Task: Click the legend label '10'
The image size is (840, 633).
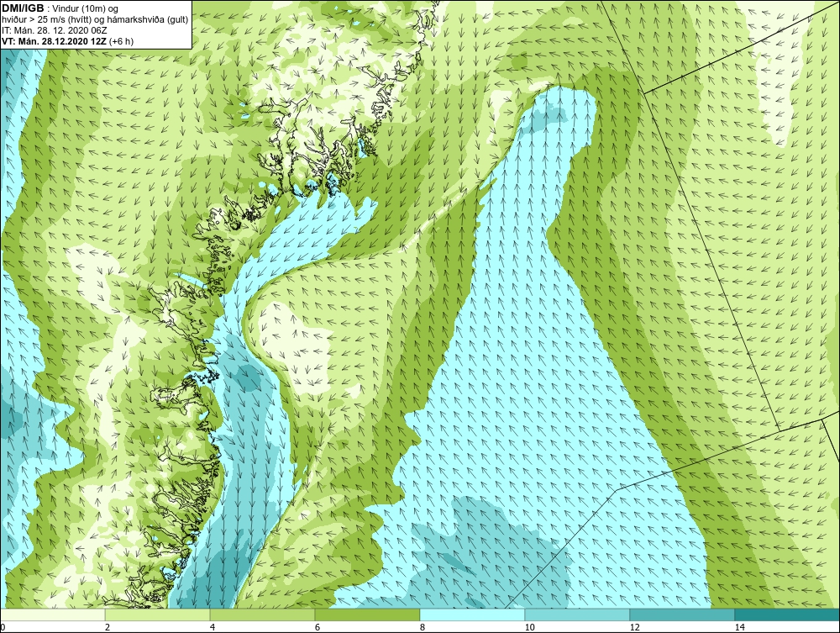Action: (x=530, y=627)
